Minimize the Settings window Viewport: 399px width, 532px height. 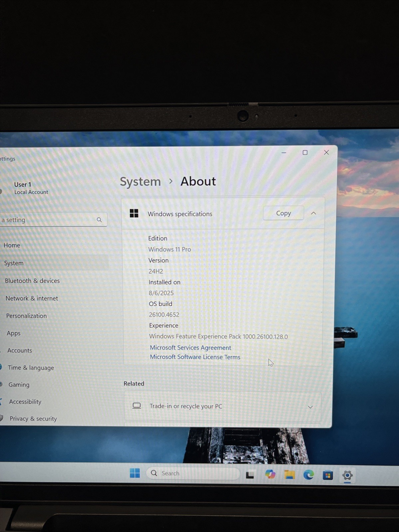[x=284, y=152]
